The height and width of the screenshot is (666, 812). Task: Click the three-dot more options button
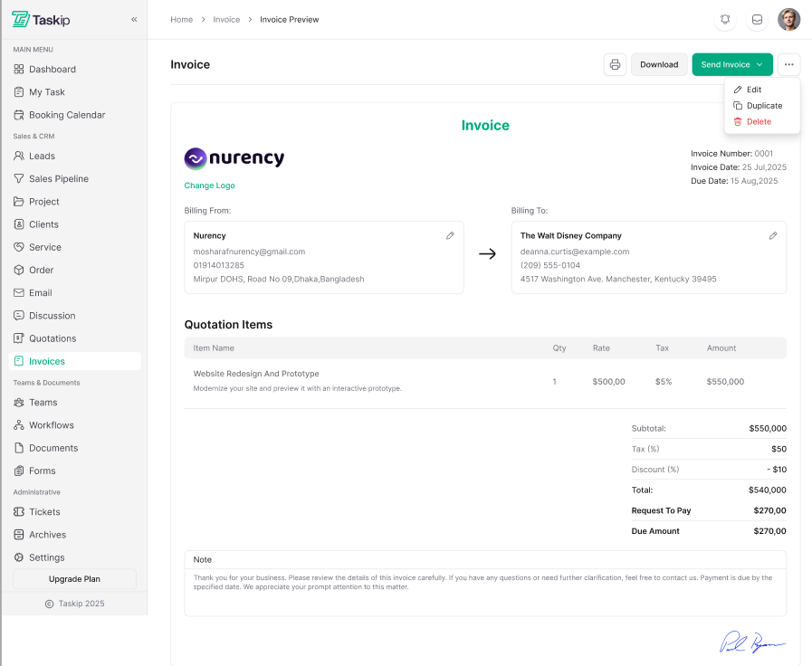(789, 64)
